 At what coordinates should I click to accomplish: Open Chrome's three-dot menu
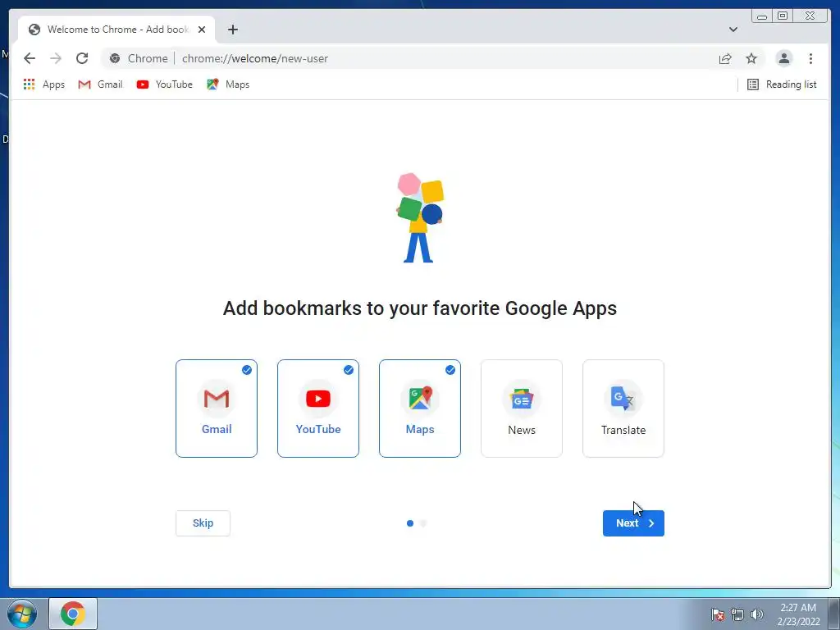click(x=810, y=58)
